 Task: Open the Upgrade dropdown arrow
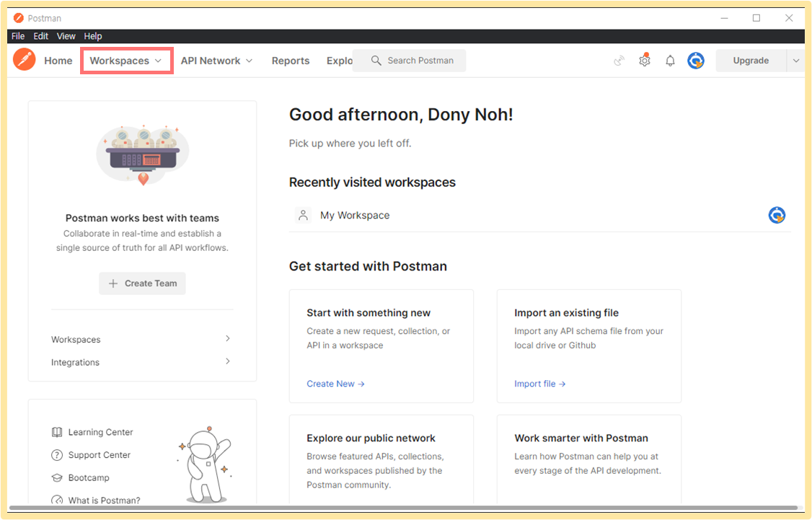point(796,61)
